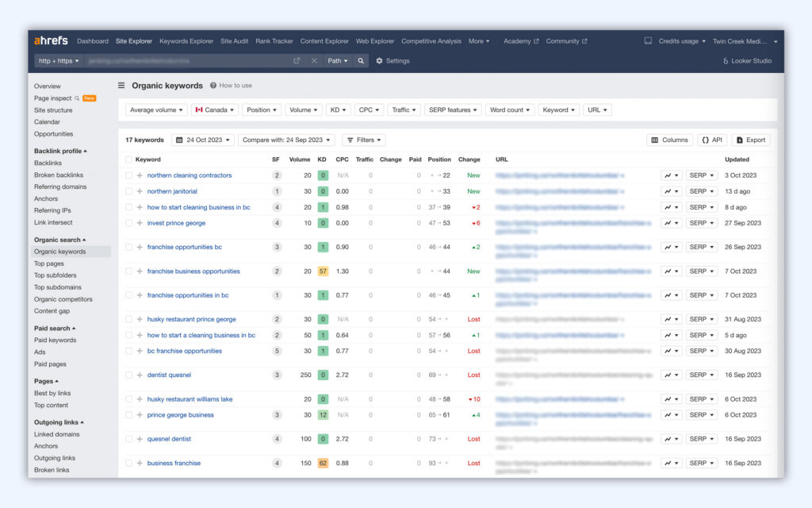Open Rank Tracker in top navigation
This screenshot has height=508, width=812.
coord(274,41)
